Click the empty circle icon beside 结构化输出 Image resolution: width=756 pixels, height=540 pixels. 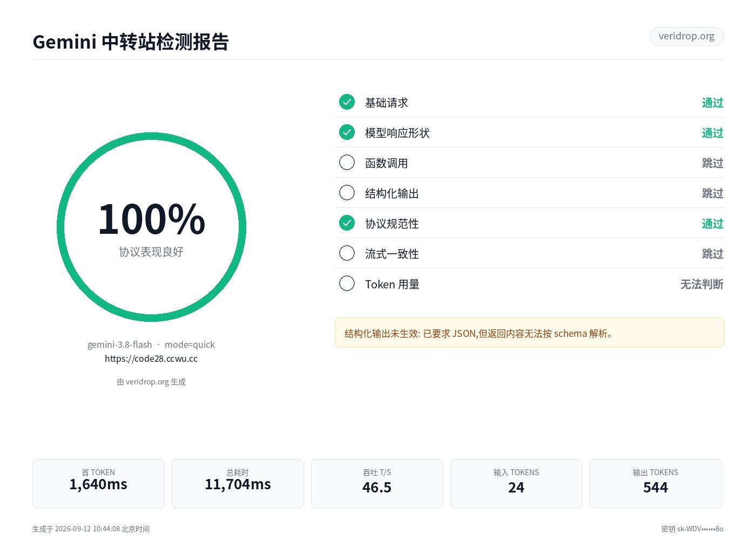347,193
